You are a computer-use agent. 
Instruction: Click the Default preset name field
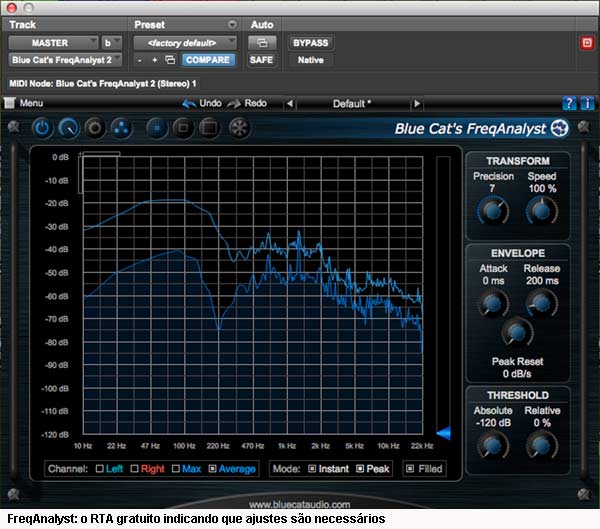point(353,104)
